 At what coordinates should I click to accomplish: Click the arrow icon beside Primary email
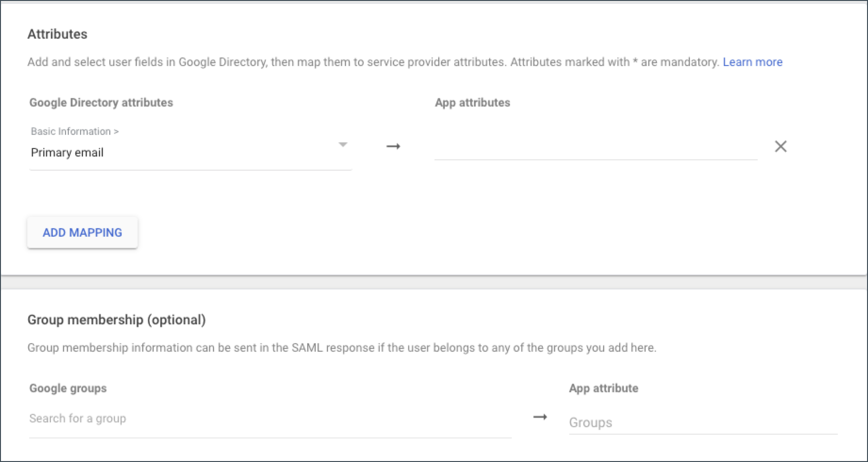click(393, 147)
